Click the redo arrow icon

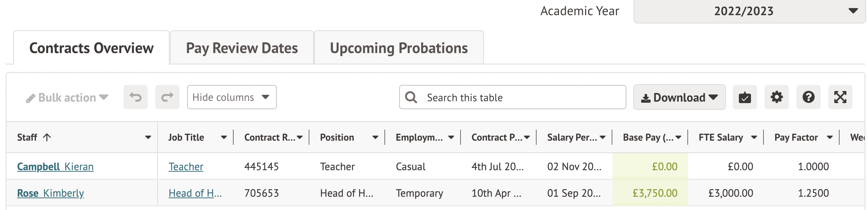click(x=167, y=97)
